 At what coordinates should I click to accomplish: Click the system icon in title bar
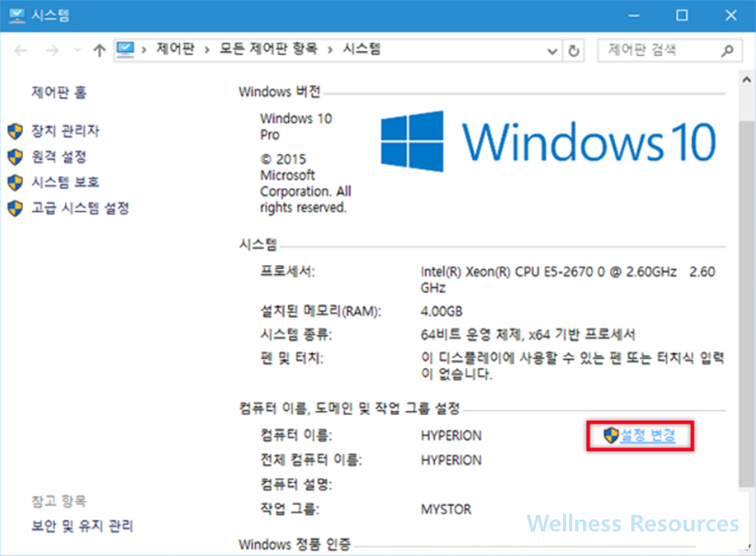[16, 15]
